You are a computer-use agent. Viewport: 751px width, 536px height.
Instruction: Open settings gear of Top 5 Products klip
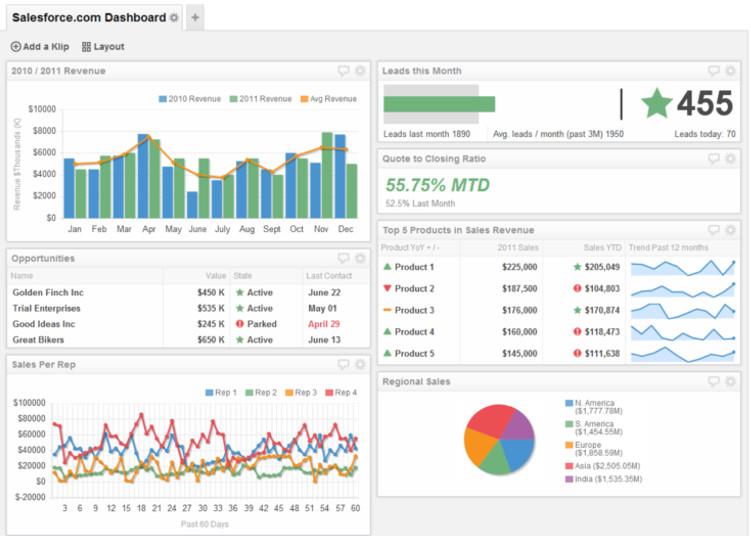(730, 230)
